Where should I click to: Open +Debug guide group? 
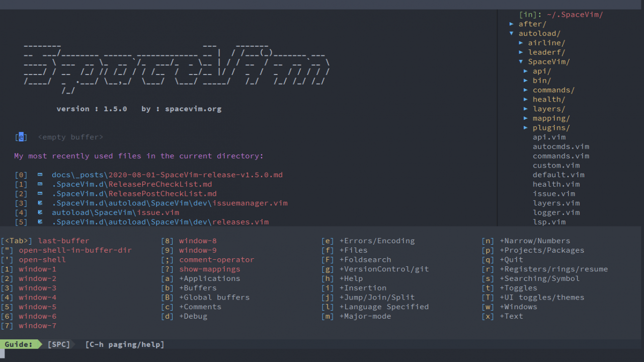193,316
